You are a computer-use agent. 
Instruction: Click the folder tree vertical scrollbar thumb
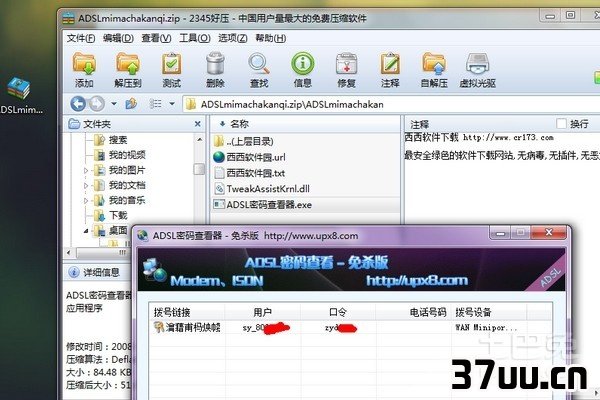point(199,169)
